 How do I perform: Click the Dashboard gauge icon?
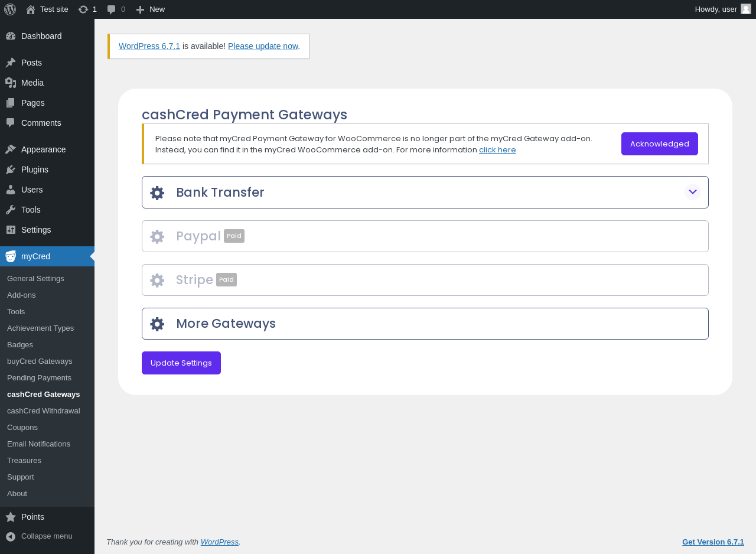(11, 36)
